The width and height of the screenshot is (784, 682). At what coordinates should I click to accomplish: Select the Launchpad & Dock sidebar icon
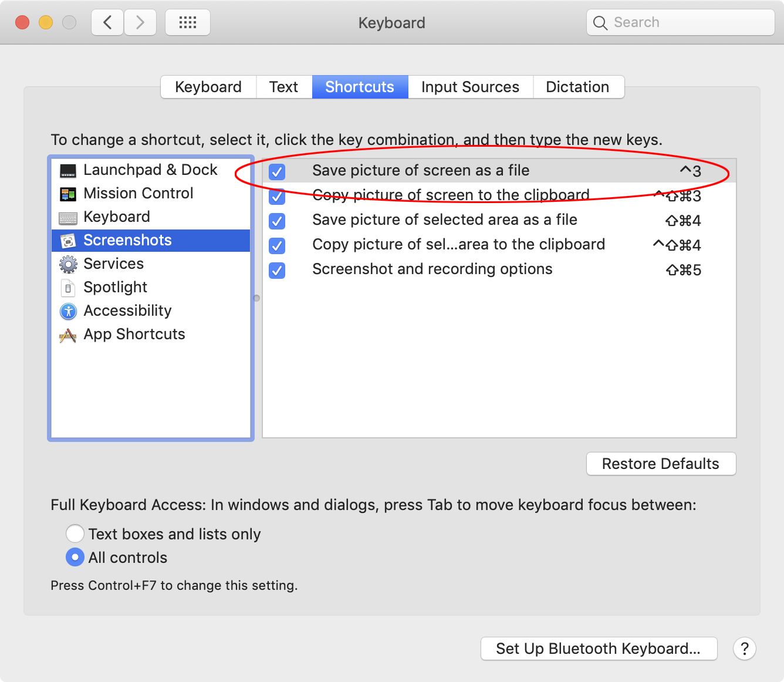point(68,170)
